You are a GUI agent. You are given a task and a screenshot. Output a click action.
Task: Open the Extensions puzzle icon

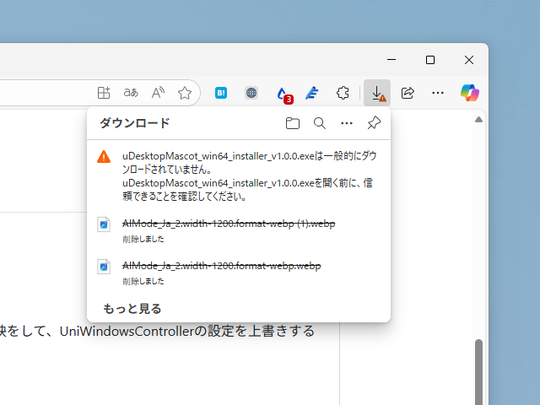[343, 93]
